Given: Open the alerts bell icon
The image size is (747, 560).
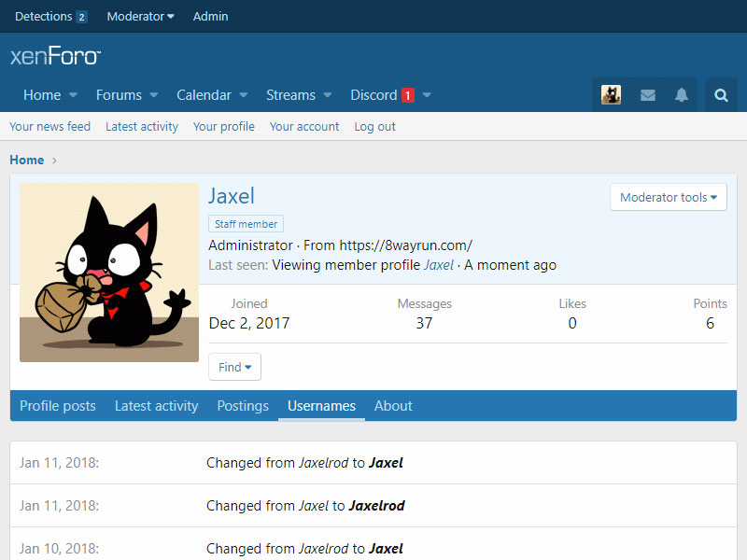Looking at the screenshot, I should tap(682, 95).
